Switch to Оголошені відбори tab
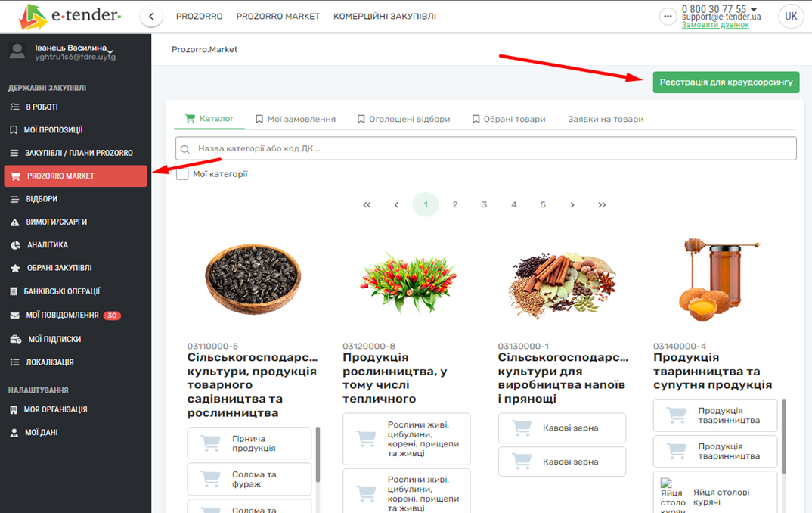 pyautogui.click(x=404, y=120)
